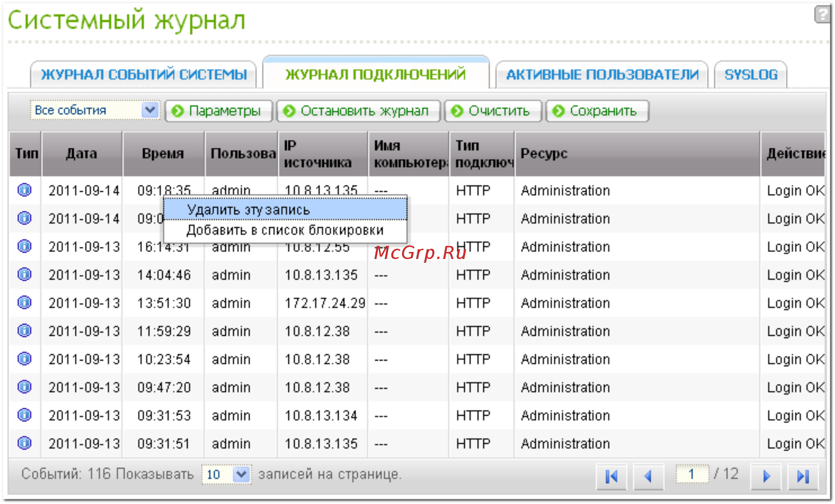Click info icon of 09:31:53 row
This screenshot has width=835, height=504.
coord(24,415)
